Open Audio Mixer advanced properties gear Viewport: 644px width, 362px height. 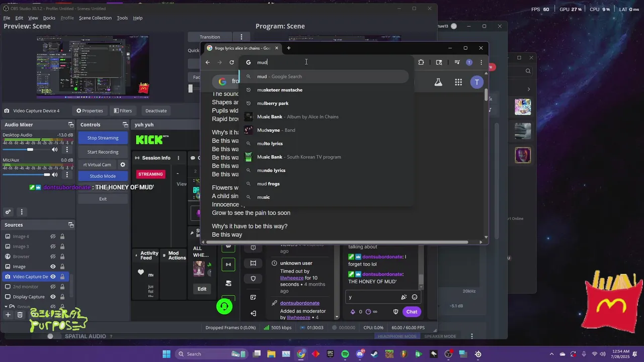pyautogui.click(x=8, y=212)
